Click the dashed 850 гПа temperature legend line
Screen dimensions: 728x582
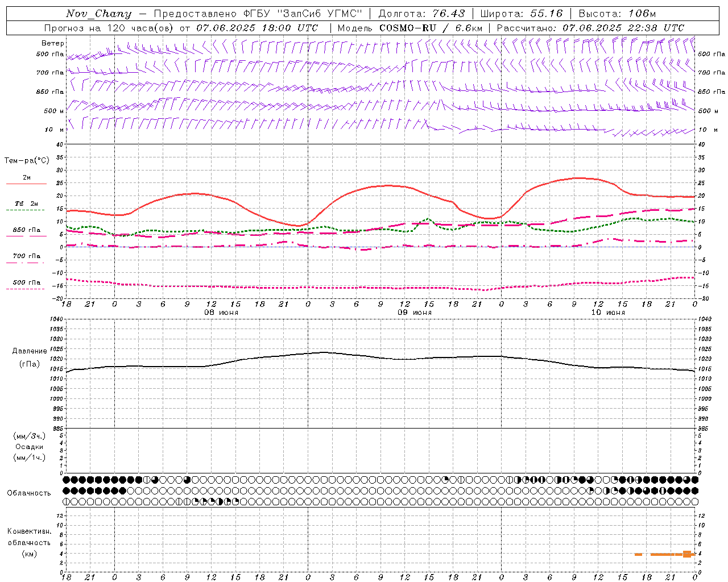click(25, 236)
